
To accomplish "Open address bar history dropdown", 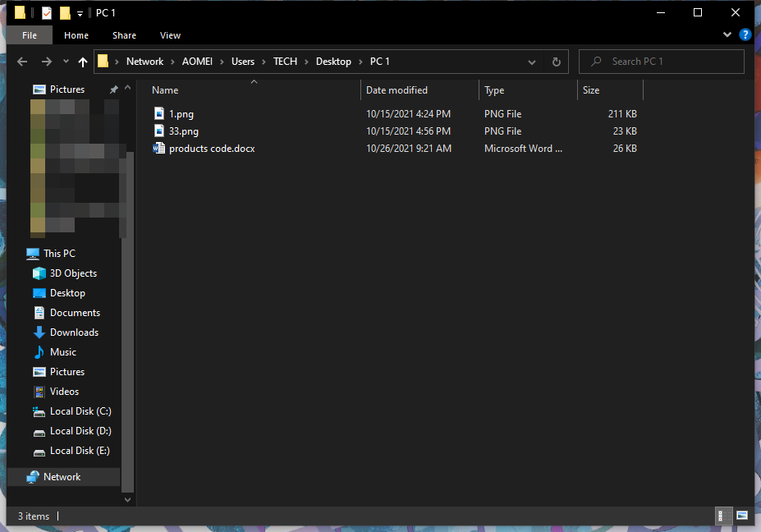I will [532, 62].
